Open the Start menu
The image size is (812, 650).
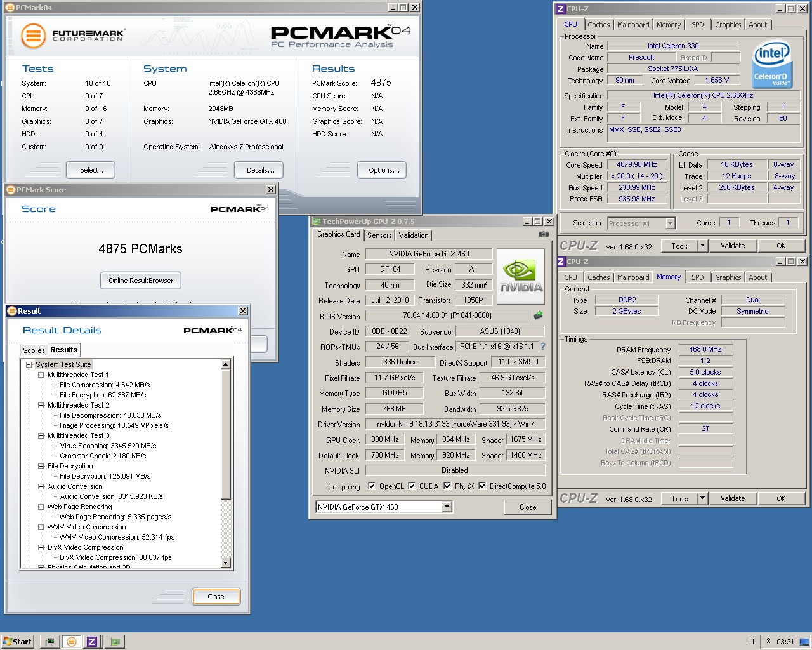(x=17, y=641)
